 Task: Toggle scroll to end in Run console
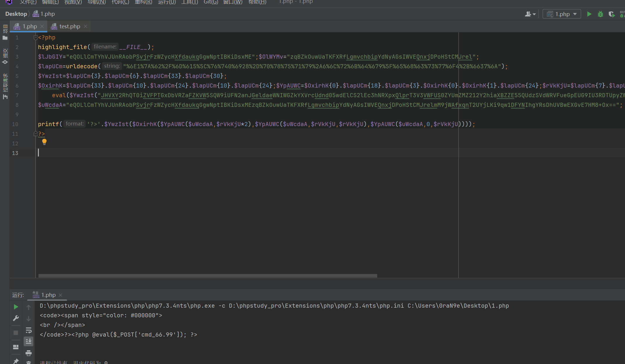click(29, 341)
